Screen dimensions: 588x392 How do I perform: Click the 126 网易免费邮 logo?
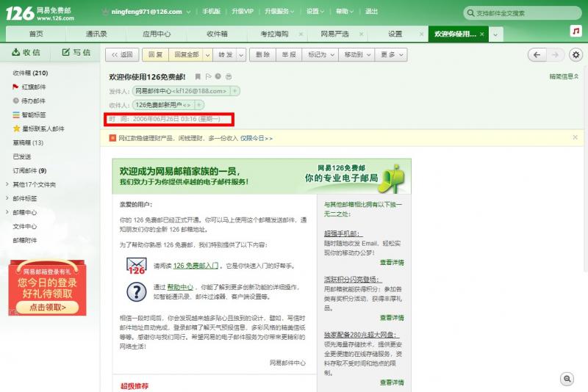[x=40, y=13]
